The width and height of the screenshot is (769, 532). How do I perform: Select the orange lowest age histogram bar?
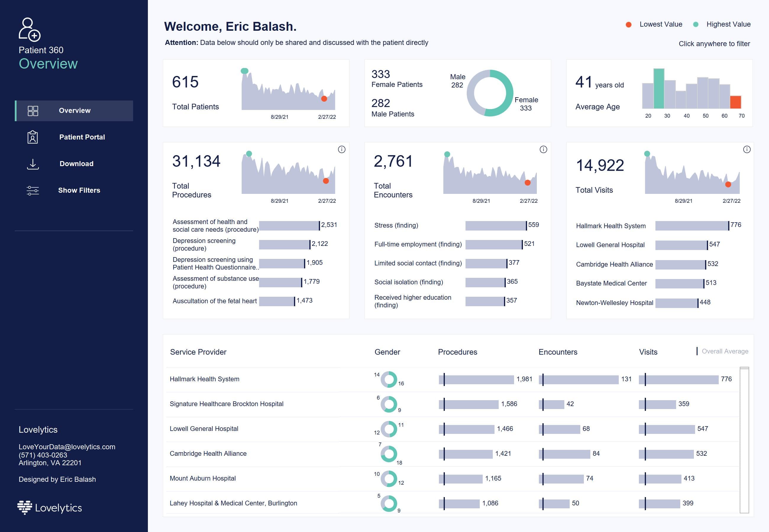[x=735, y=102]
